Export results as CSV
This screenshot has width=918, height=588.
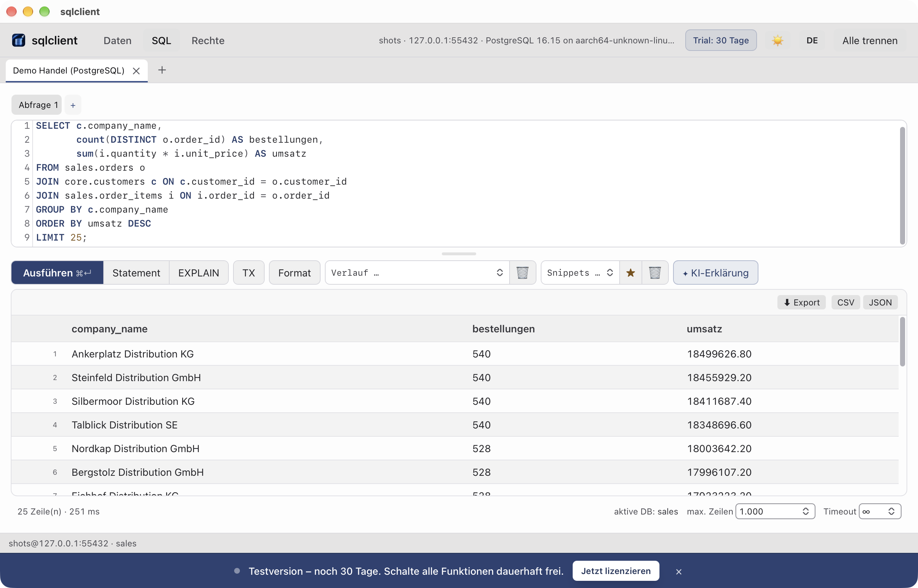pyautogui.click(x=846, y=302)
